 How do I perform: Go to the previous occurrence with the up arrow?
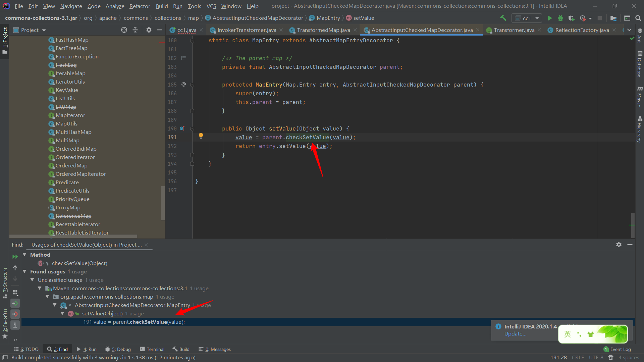click(x=15, y=268)
